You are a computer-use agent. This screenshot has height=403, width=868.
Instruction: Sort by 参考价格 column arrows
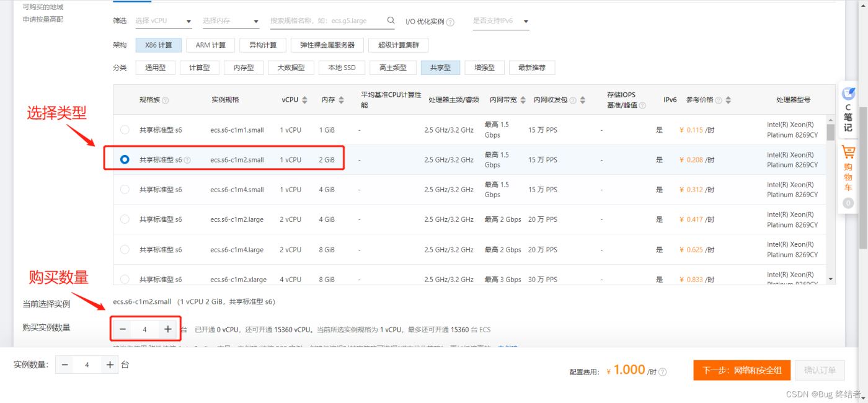pyautogui.click(x=728, y=100)
